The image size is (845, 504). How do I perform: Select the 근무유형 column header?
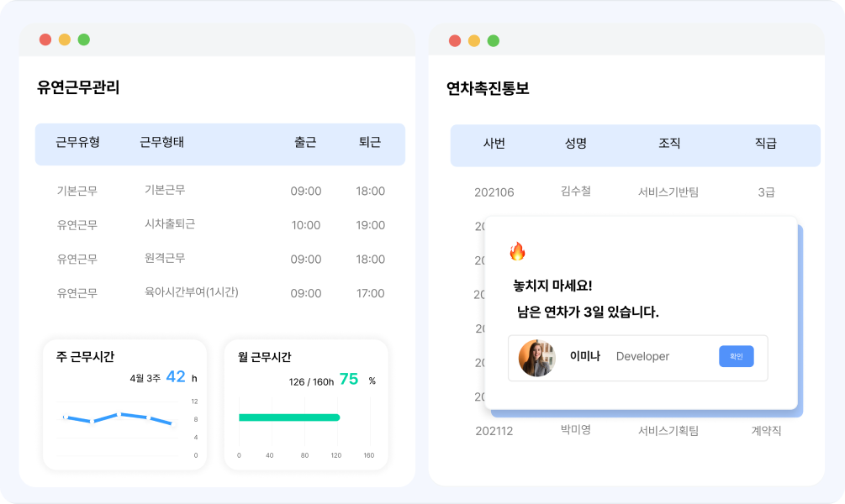pos(77,142)
